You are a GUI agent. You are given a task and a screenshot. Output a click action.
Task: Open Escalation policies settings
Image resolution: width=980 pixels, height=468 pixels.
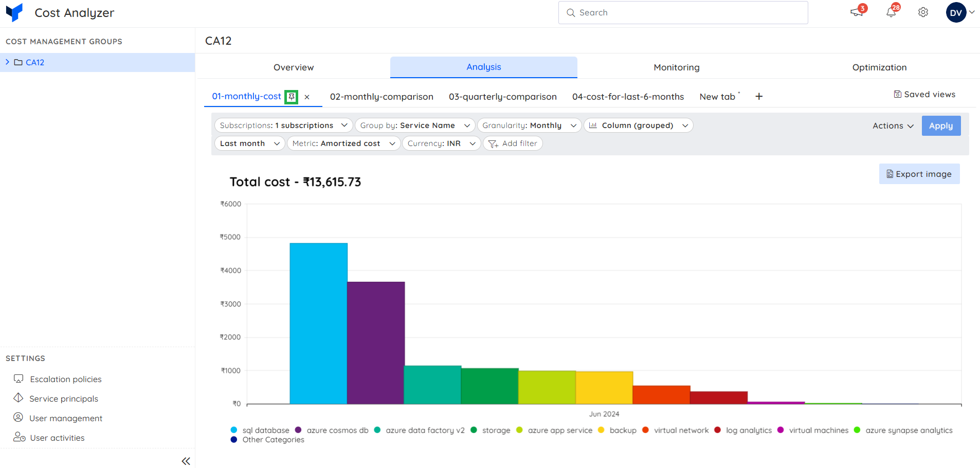[58, 379]
